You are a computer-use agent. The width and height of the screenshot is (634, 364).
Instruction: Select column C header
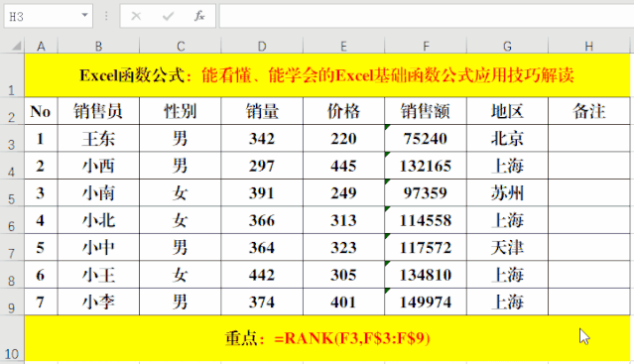click(x=181, y=46)
